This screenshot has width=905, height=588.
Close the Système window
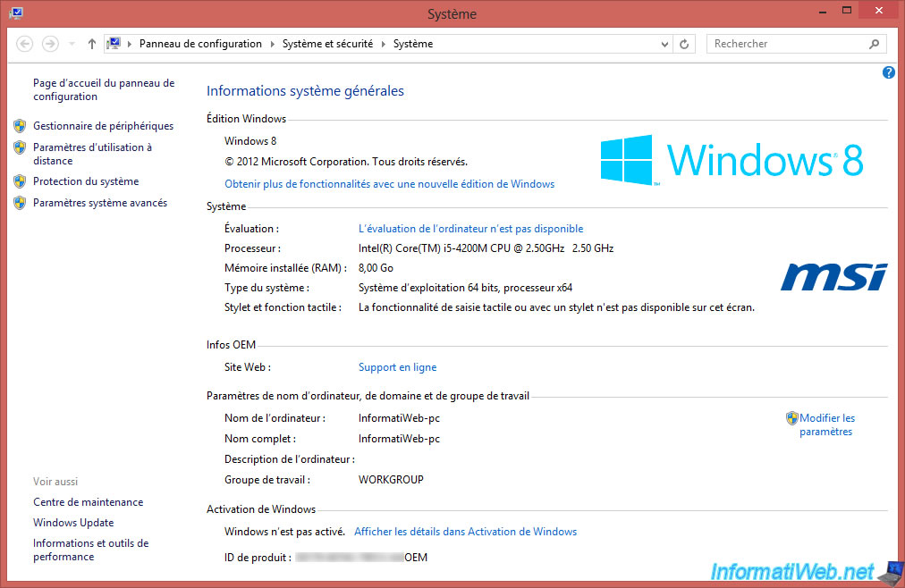878,11
